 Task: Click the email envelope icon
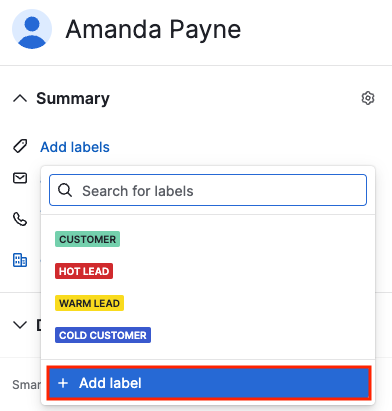pos(20,178)
